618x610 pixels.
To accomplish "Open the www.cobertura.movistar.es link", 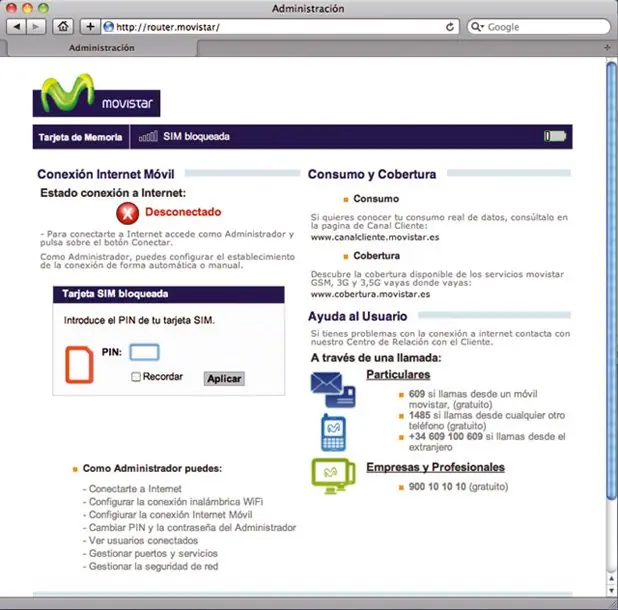I will click(370, 294).
